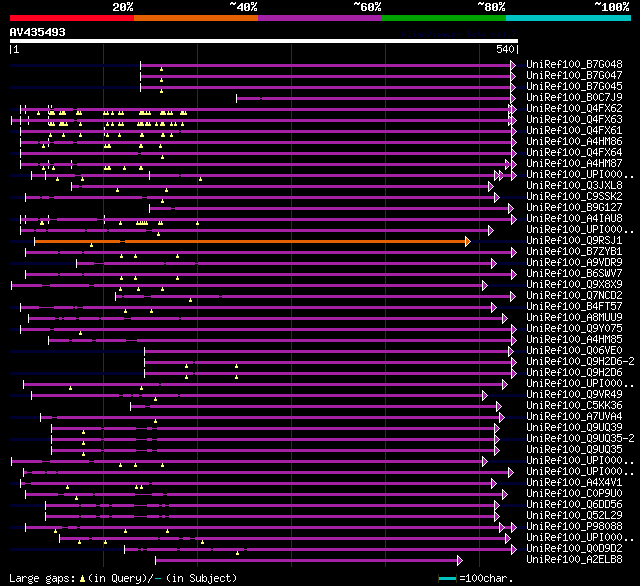
Task: Select the UniRef100_Q4FX61 label
Action: coord(574,131)
